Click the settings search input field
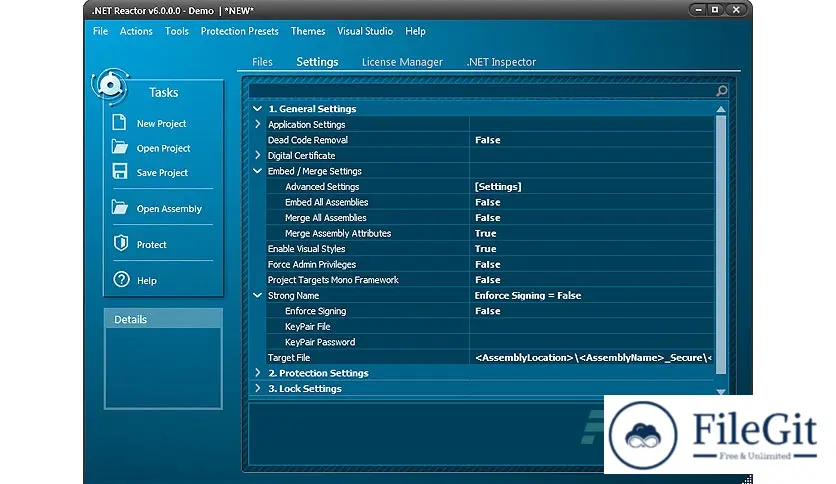This screenshot has width=836, height=484. pyautogui.click(x=482, y=91)
